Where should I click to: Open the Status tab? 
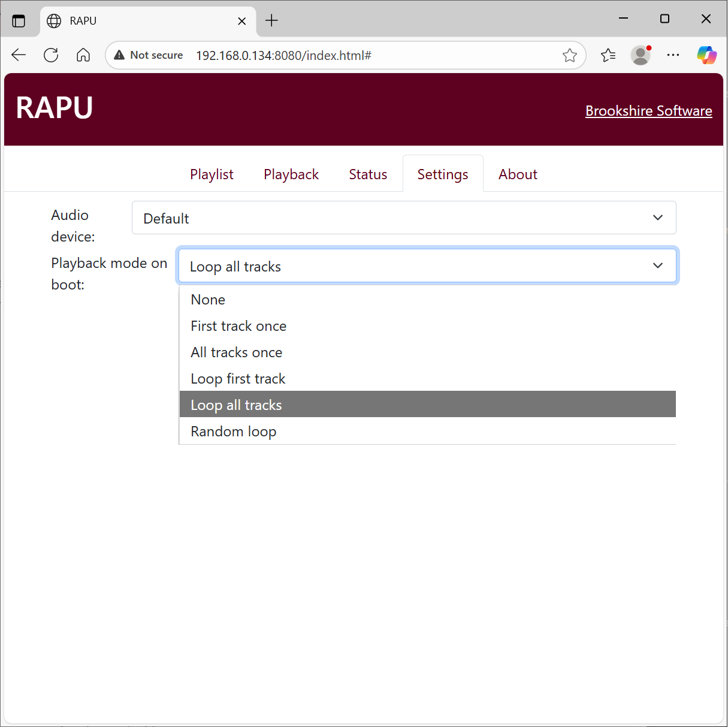368,174
